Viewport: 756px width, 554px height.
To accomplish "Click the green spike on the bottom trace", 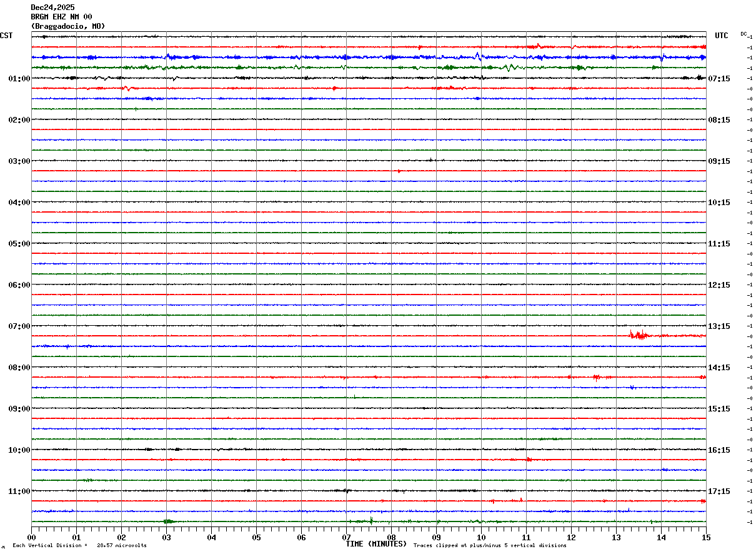I will click(x=371, y=520).
